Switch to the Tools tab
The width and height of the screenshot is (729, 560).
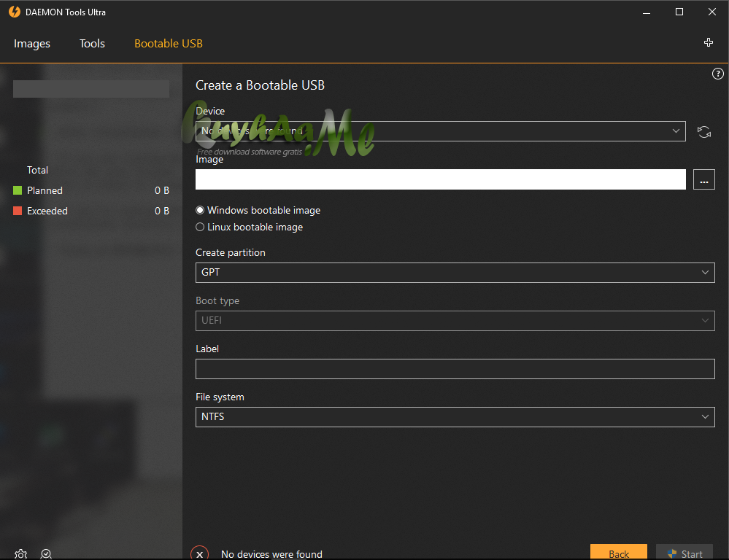pyautogui.click(x=91, y=43)
